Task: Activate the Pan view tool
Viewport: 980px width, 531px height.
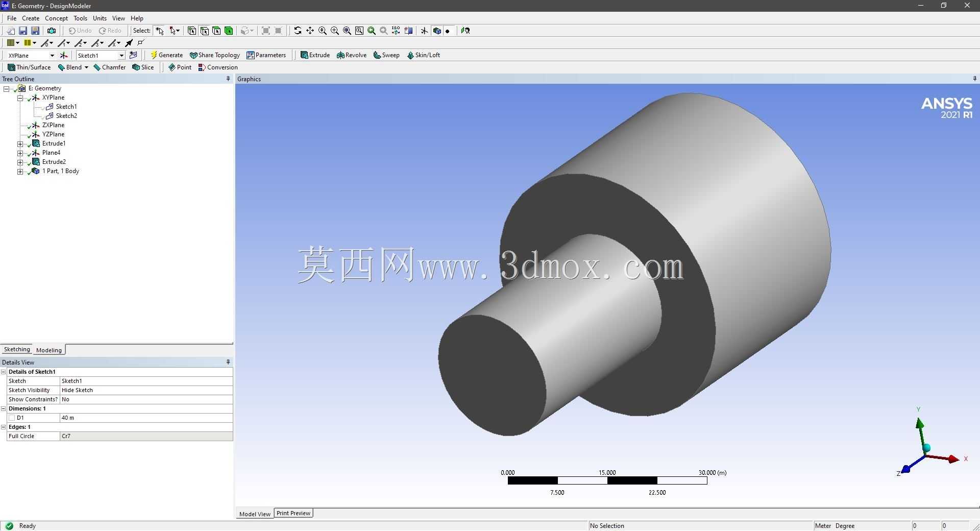Action: pos(310,31)
